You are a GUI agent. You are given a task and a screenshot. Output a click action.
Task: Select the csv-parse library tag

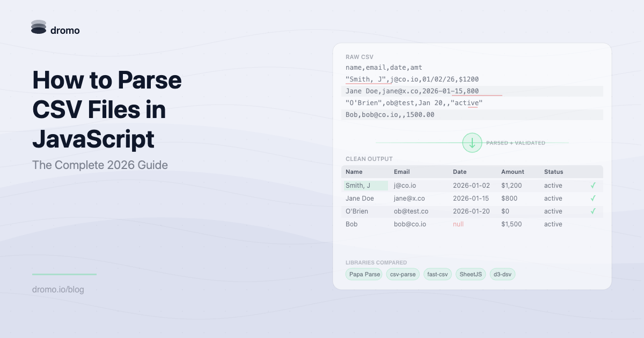[x=403, y=274]
